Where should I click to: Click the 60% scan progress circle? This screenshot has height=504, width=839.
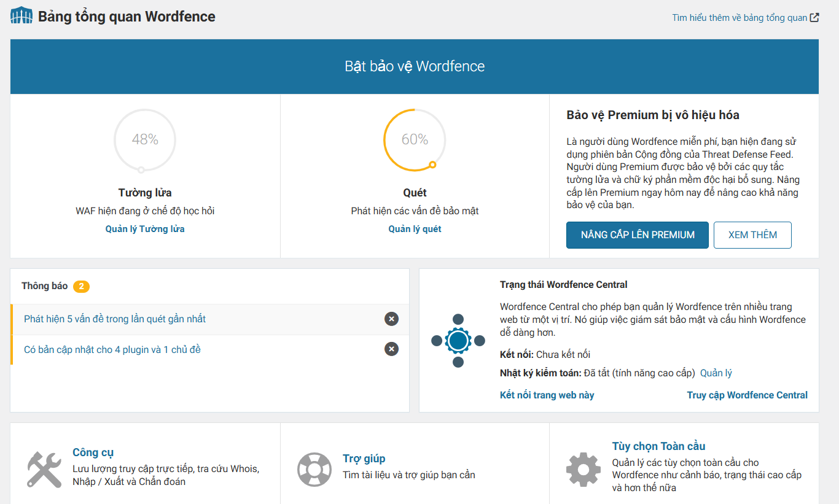415,140
